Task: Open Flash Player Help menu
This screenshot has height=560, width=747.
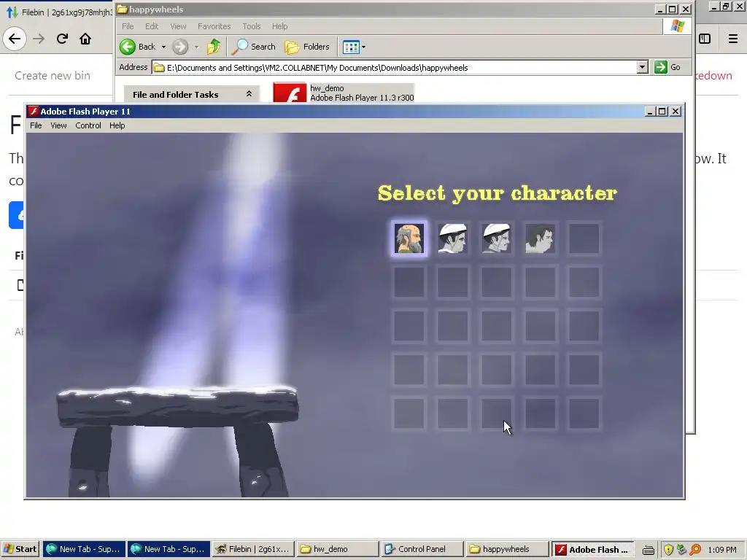Action: tap(117, 125)
